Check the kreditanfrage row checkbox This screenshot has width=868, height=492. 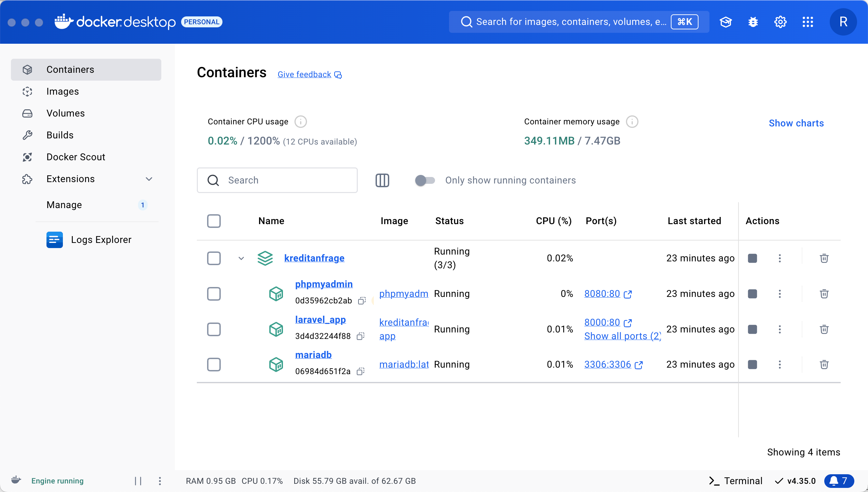pos(214,258)
